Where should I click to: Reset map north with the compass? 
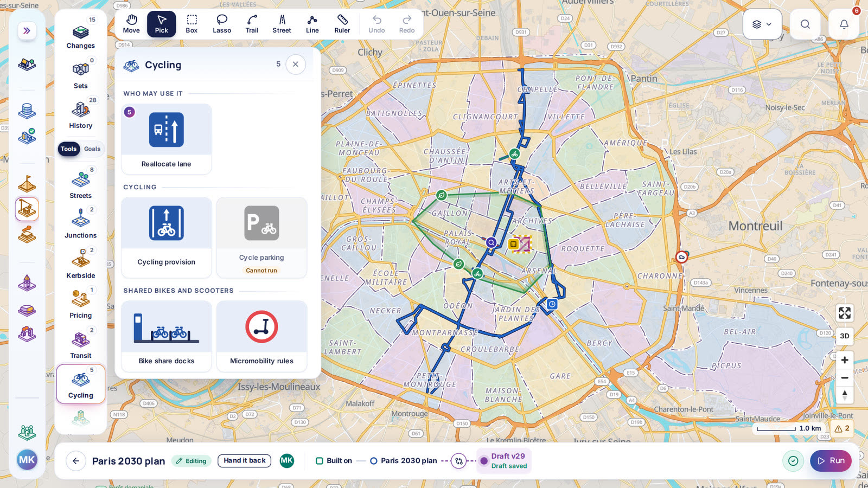(x=845, y=395)
